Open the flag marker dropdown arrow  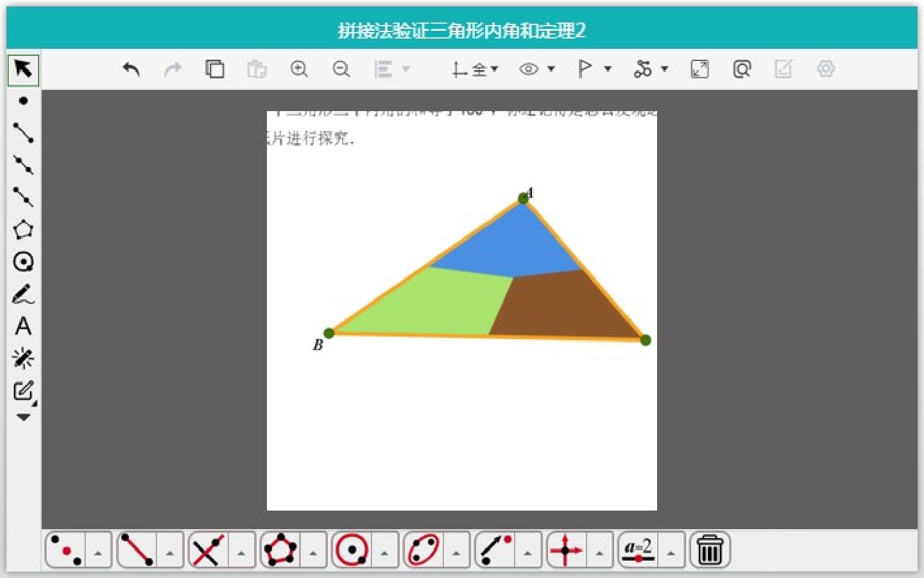click(608, 69)
